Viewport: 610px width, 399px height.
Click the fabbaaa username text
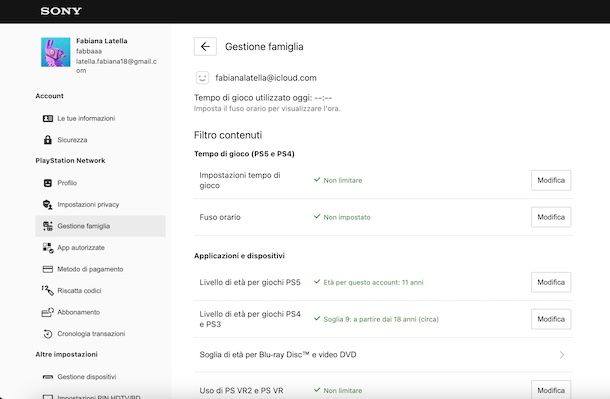(89, 51)
